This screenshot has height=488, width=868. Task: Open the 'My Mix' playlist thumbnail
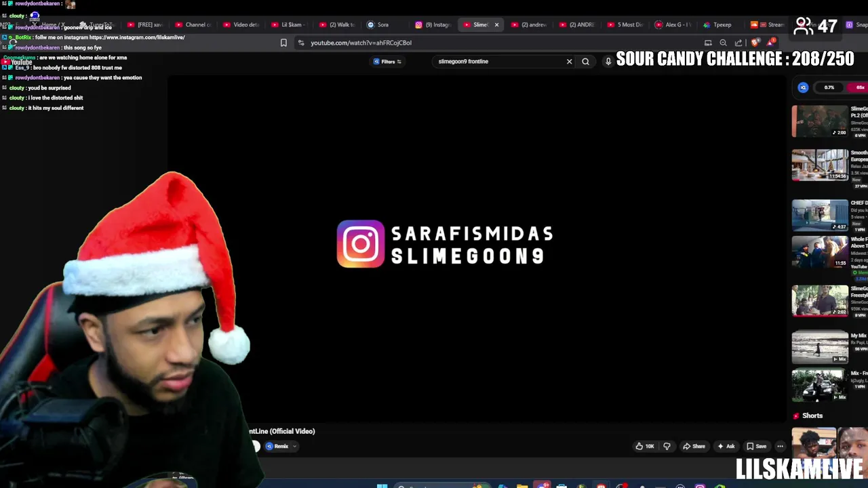click(820, 347)
